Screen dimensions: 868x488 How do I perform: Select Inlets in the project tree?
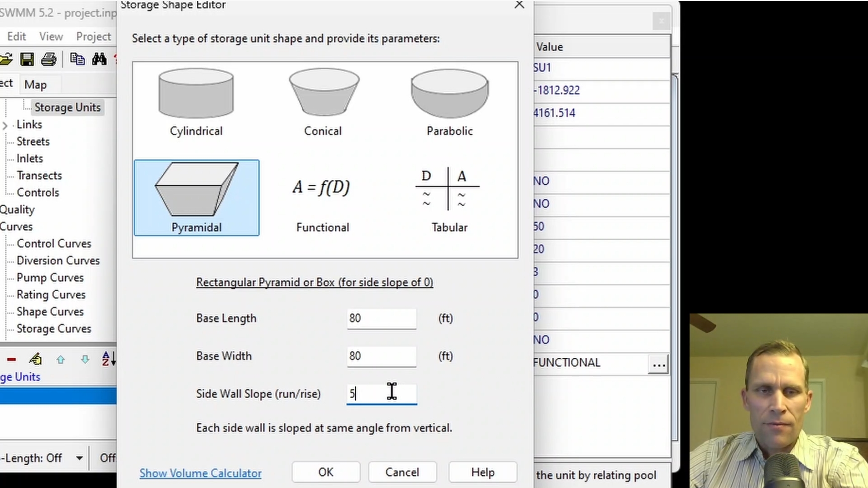tap(30, 159)
